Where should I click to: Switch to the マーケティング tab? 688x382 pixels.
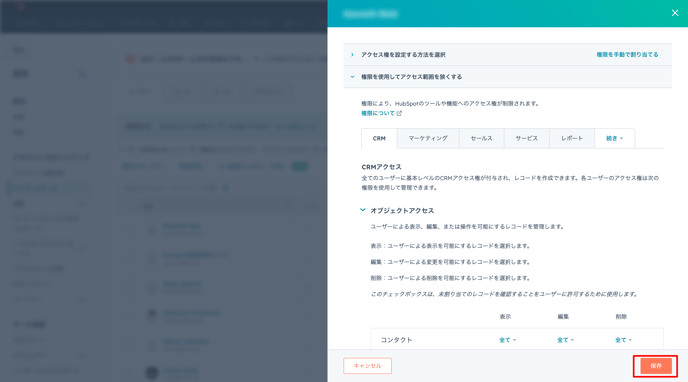(x=428, y=138)
